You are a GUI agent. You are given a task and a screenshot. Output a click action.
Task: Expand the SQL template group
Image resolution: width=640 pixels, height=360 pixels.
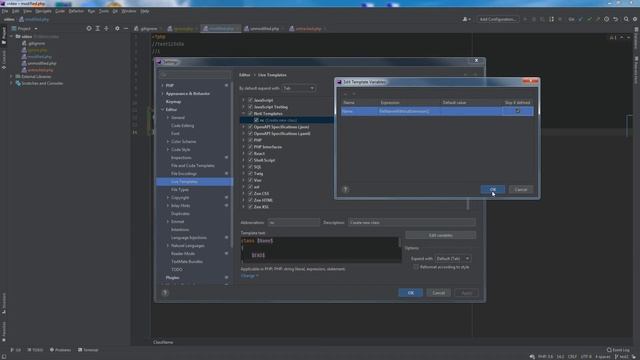tap(244, 167)
